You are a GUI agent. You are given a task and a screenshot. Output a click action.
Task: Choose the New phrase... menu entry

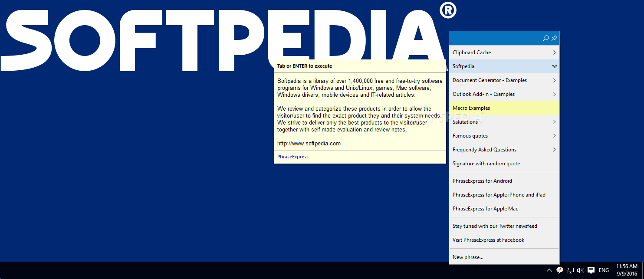504,257
